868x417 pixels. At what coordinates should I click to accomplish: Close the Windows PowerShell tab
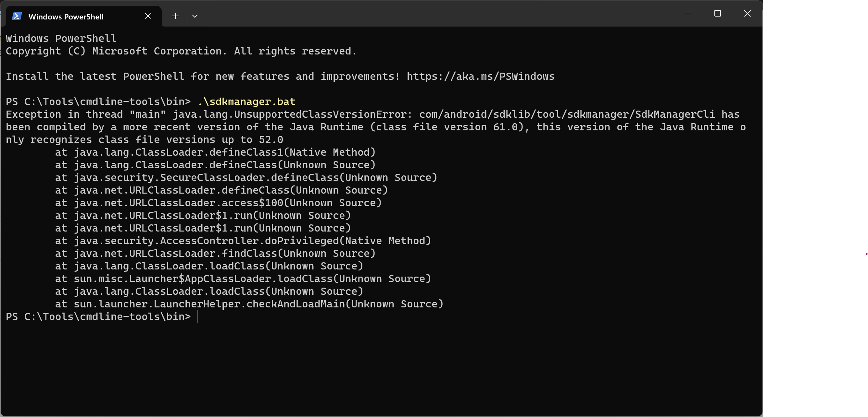tap(147, 16)
